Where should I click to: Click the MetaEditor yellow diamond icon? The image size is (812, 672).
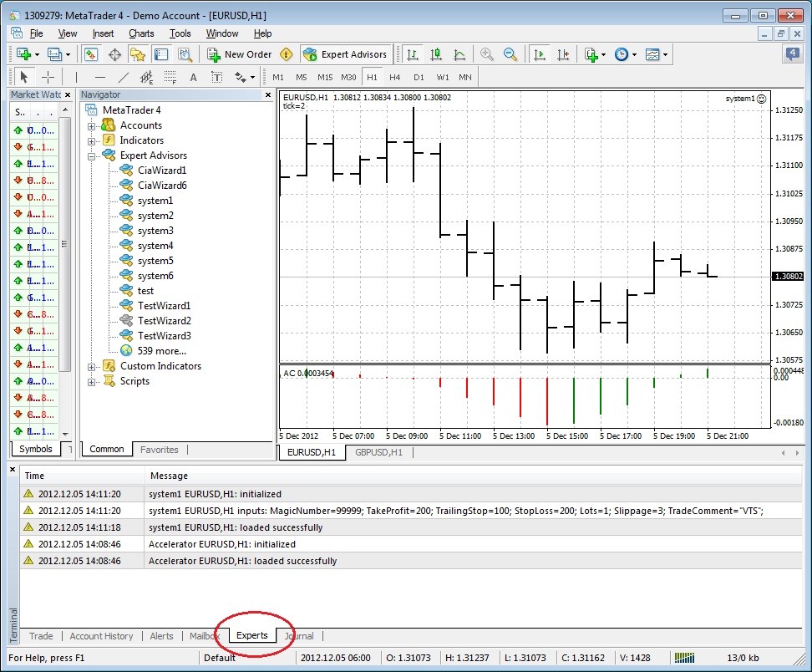286,54
